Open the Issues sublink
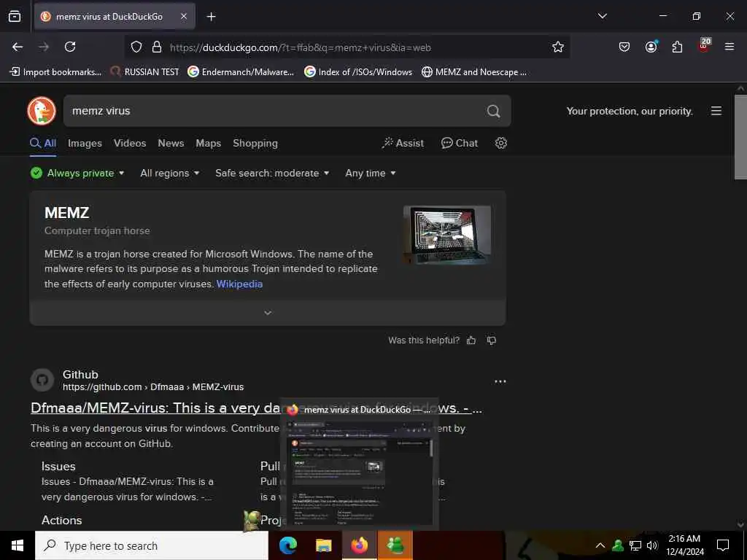 tap(58, 466)
